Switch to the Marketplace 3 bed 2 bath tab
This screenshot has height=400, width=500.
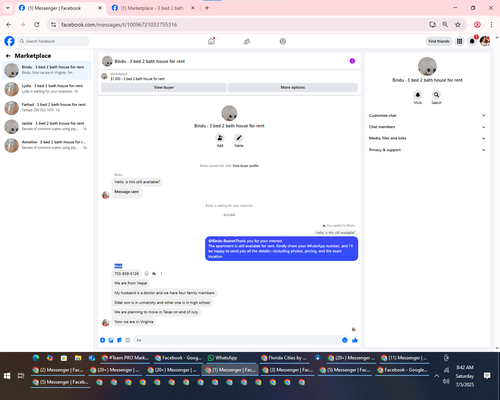tap(153, 8)
